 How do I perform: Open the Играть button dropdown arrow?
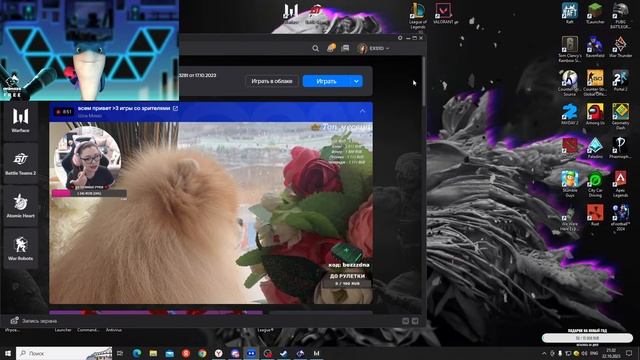point(356,81)
